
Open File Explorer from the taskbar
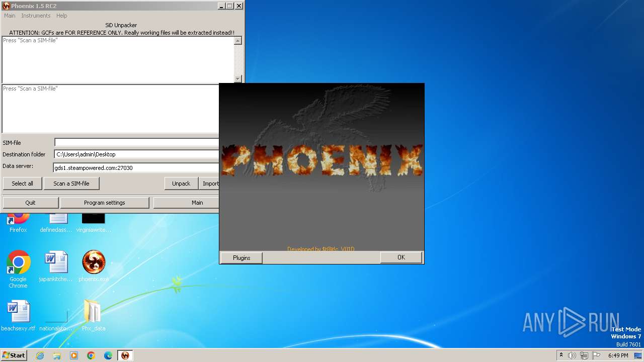(x=57, y=355)
